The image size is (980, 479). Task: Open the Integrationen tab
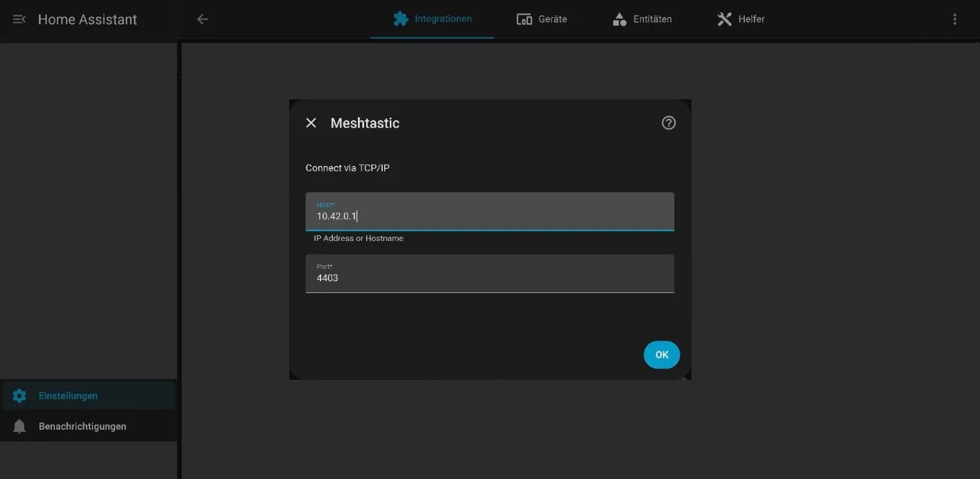[x=432, y=19]
